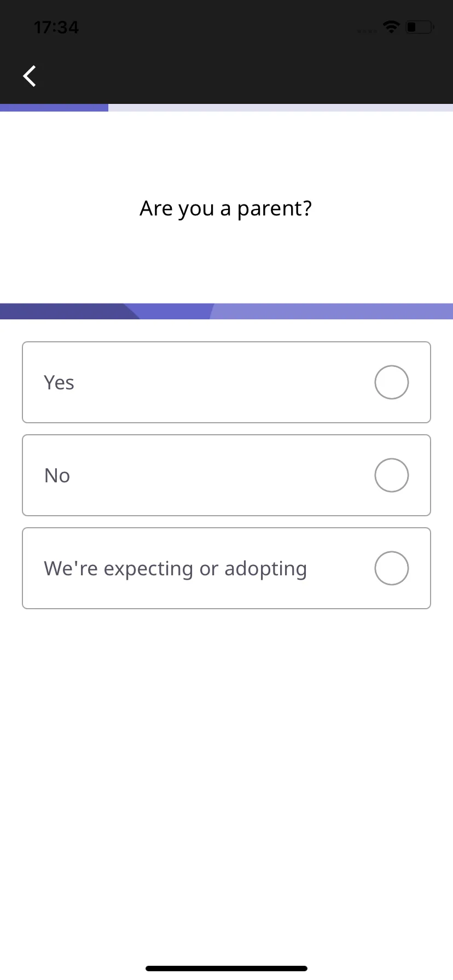Tap the home indicator bar
Viewport: 453px width, 980px height.
coord(226,969)
